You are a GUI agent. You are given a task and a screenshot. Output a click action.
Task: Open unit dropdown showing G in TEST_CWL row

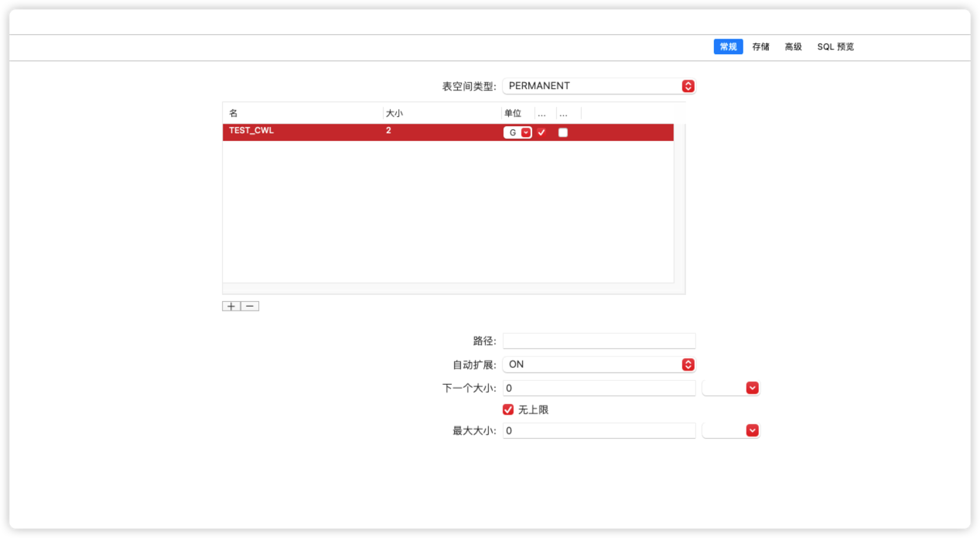[x=517, y=132]
